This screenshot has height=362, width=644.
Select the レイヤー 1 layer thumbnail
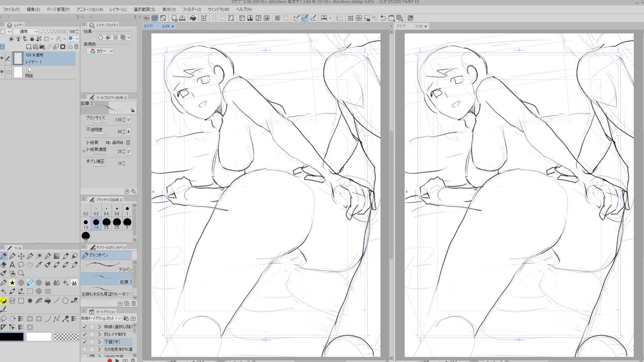(18, 58)
